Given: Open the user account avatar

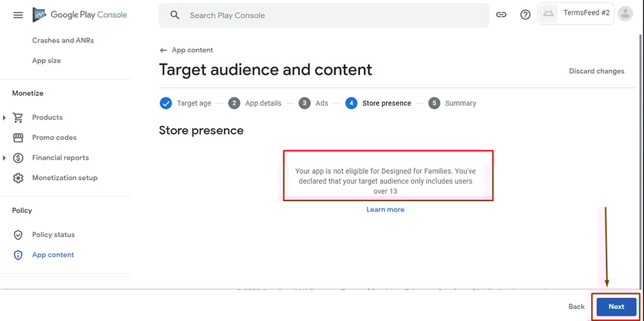Looking at the screenshot, I should [x=625, y=14].
